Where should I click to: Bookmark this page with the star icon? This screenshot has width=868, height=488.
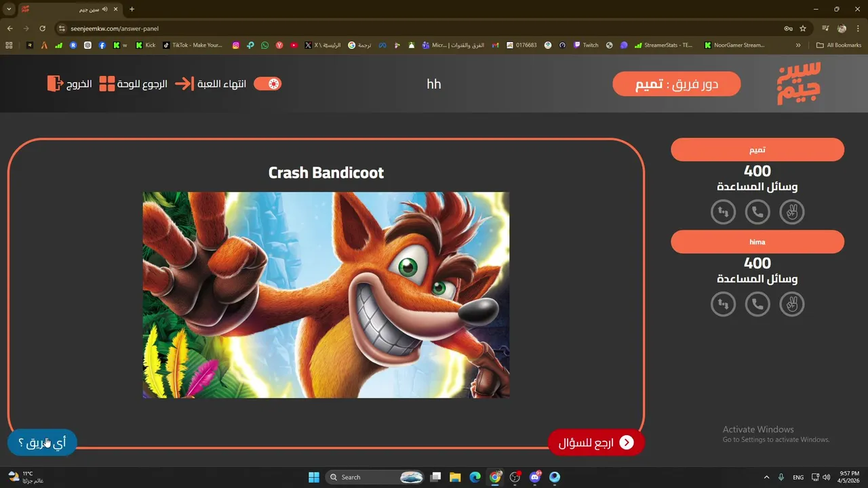[803, 28]
